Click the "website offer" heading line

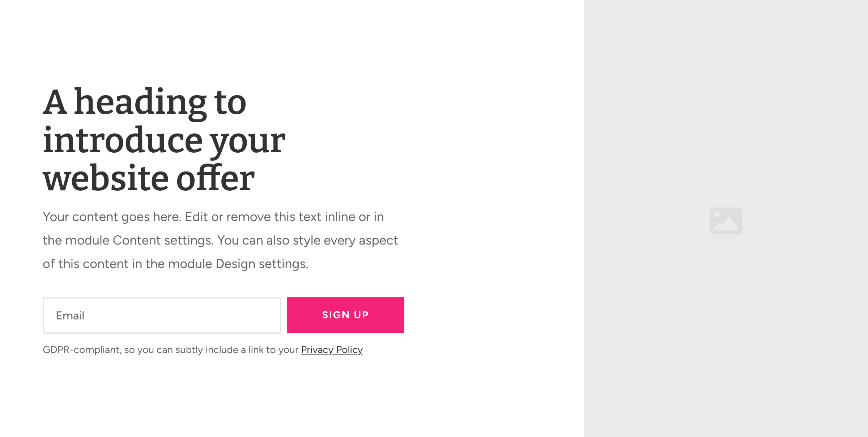point(149,178)
